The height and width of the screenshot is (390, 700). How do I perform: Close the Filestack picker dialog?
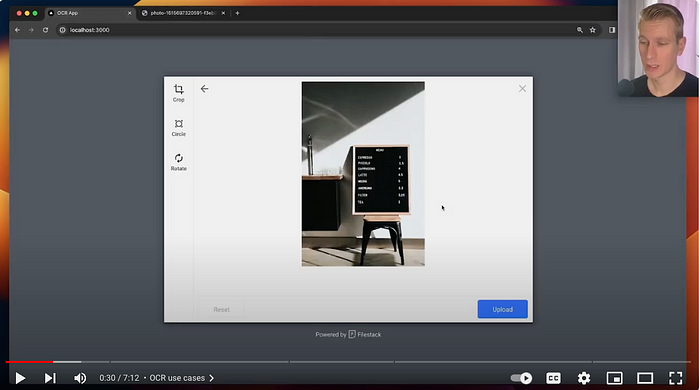point(522,88)
